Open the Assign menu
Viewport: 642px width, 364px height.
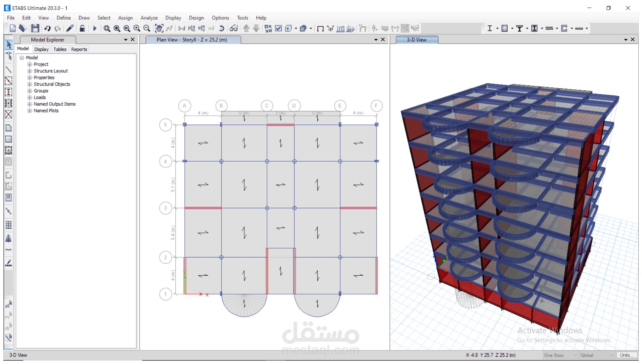(125, 18)
